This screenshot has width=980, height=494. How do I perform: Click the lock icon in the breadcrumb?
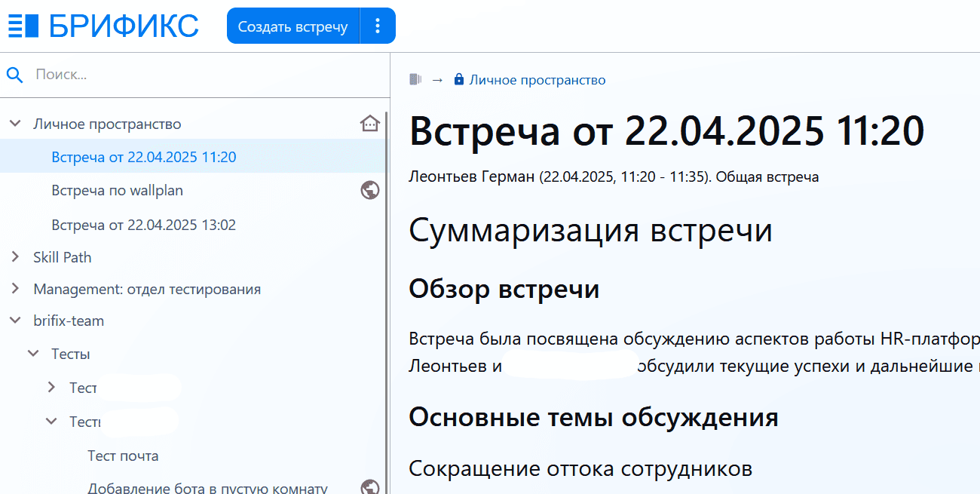click(x=458, y=79)
